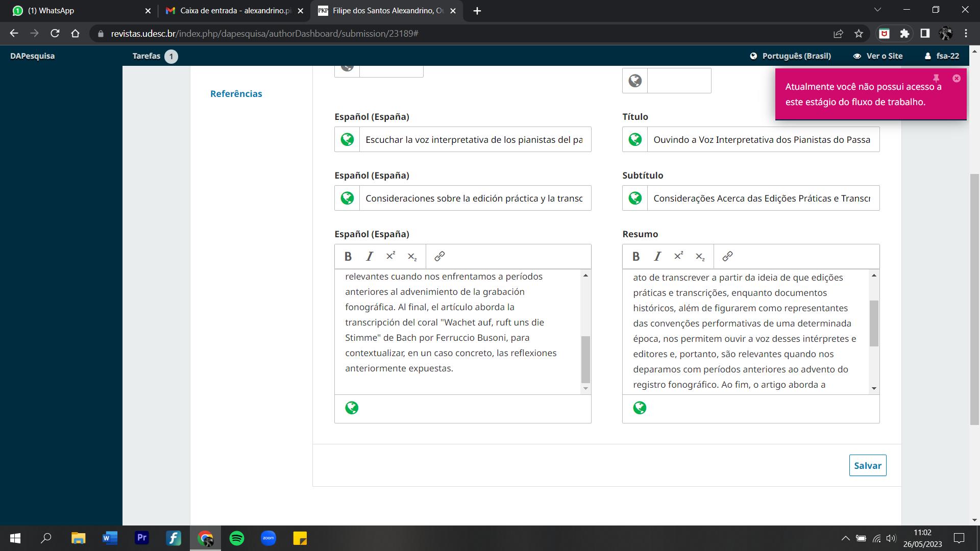Click globe icon beside Spanish subtitle field
980x551 pixels.
[x=347, y=198]
